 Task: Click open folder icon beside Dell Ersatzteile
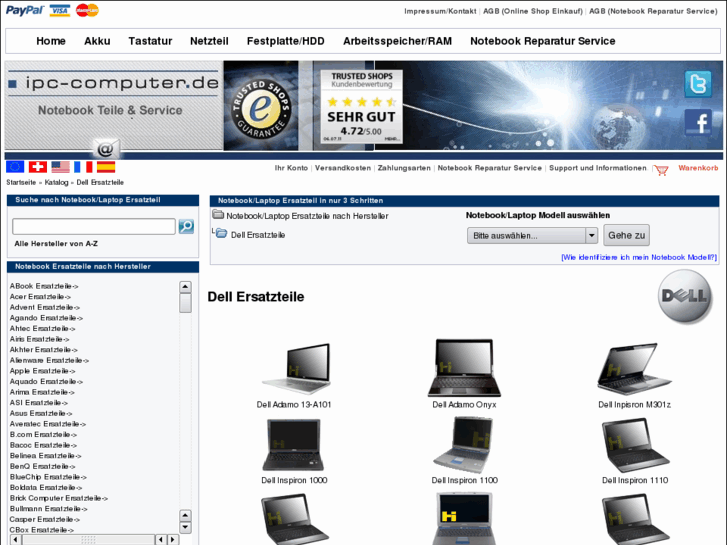tap(221, 233)
